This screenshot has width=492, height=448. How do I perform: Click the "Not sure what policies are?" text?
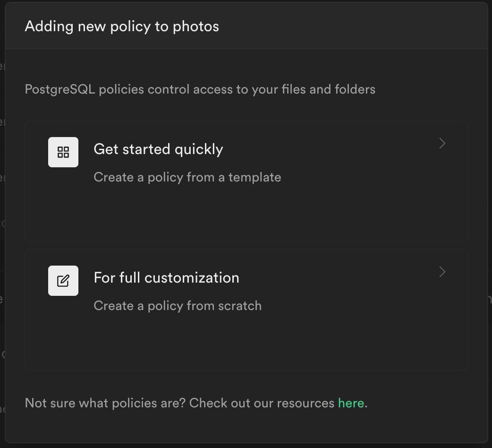105,403
